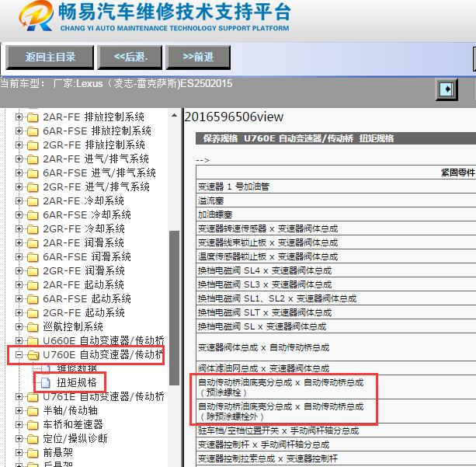Open 巡航控制系统 folder icon
This screenshot has height=467, width=476.
(x=33, y=327)
